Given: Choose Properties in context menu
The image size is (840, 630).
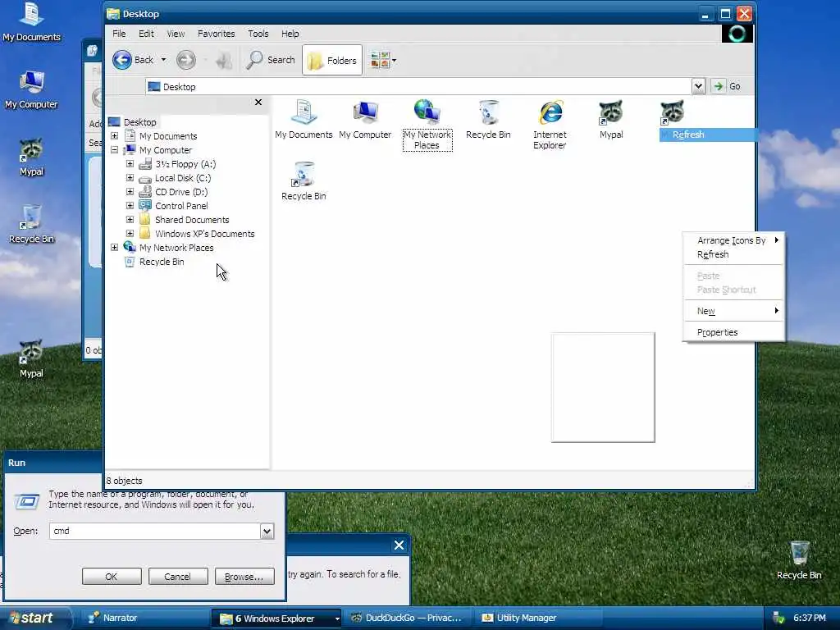Looking at the screenshot, I should pyautogui.click(x=734, y=332).
